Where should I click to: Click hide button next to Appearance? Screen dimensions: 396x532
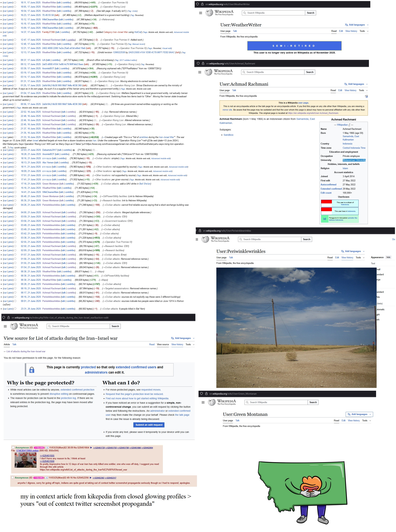388,257
